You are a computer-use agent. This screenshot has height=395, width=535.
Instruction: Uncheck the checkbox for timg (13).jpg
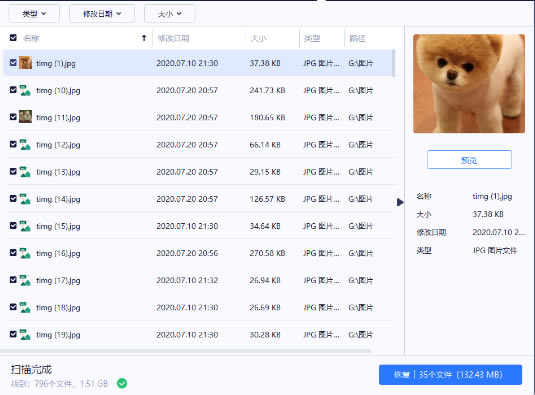coord(13,171)
